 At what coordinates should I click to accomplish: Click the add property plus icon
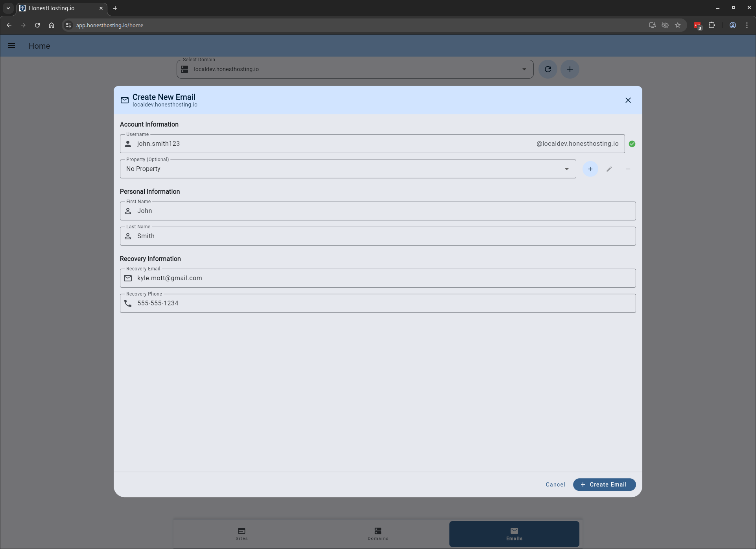click(x=590, y=169)
